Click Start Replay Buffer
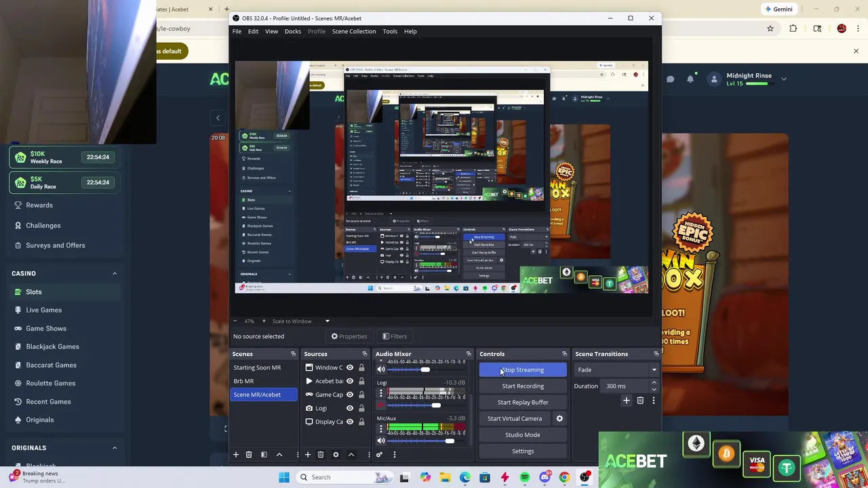 click(x=523, y=403)
